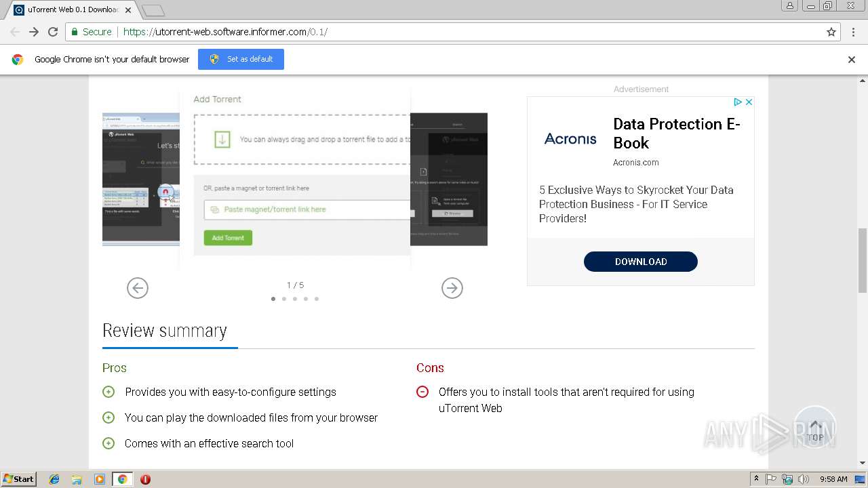Click the scrollbar down arrow
This screenshot has height=488, width=868.
click(863, 464)
